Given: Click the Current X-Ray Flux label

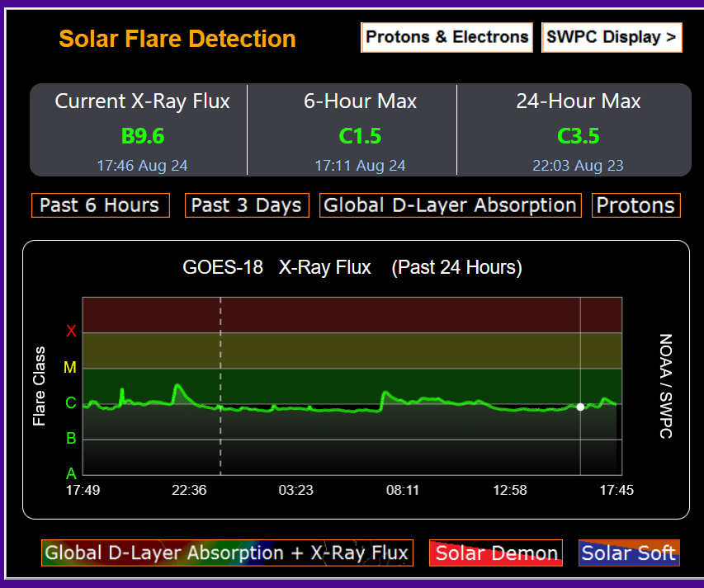Looking at the screenshot, I should pyautogui.click(x=142, y=101).
